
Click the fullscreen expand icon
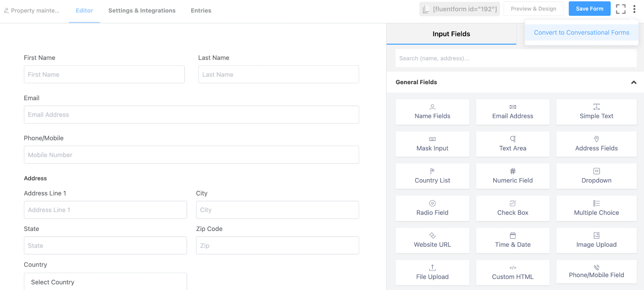point(621,9)
